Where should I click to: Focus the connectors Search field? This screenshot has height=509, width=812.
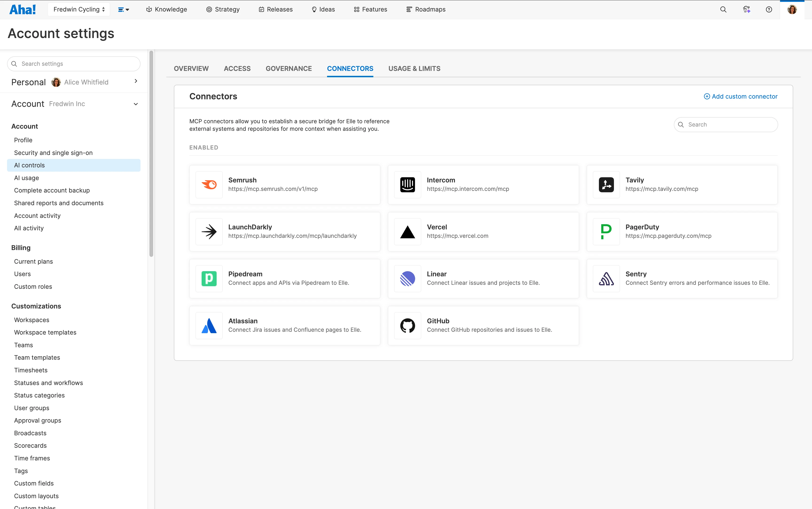[x=726, y=125]
